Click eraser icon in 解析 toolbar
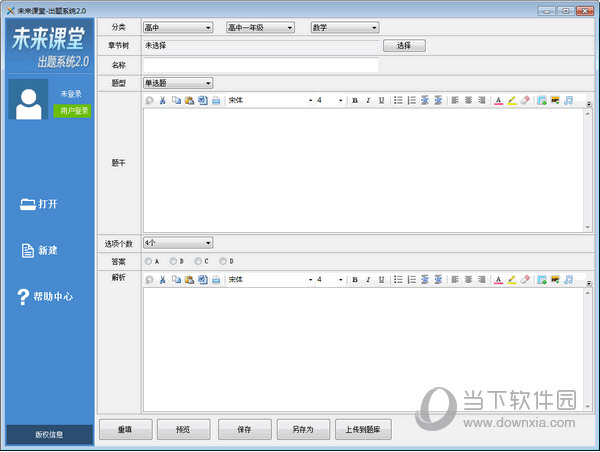The image size is (600, 452). point(525,280)
